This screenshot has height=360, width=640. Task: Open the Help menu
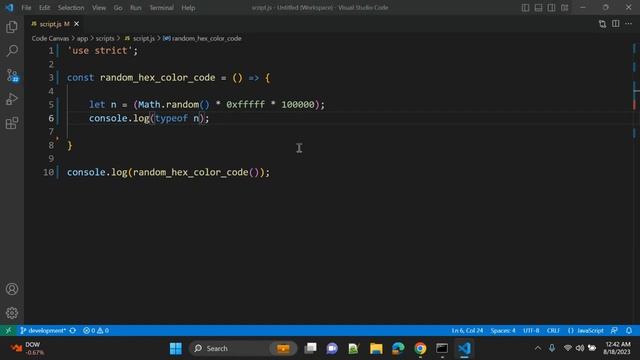click(188, 8)
